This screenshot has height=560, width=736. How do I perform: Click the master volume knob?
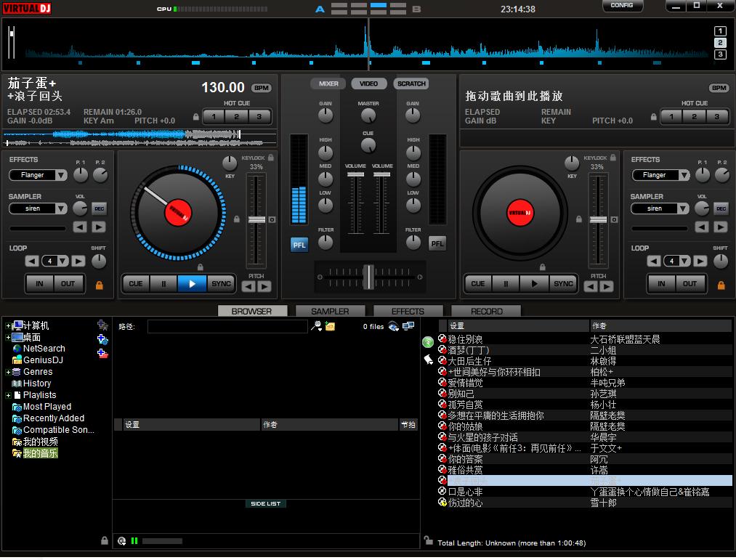click(x=368, y=115)
